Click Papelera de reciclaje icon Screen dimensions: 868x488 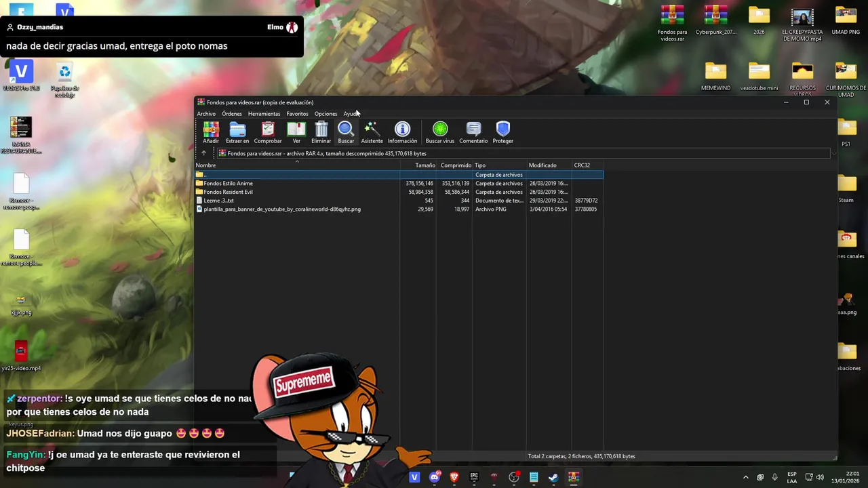pyautogui.click(x=64, y=80)
